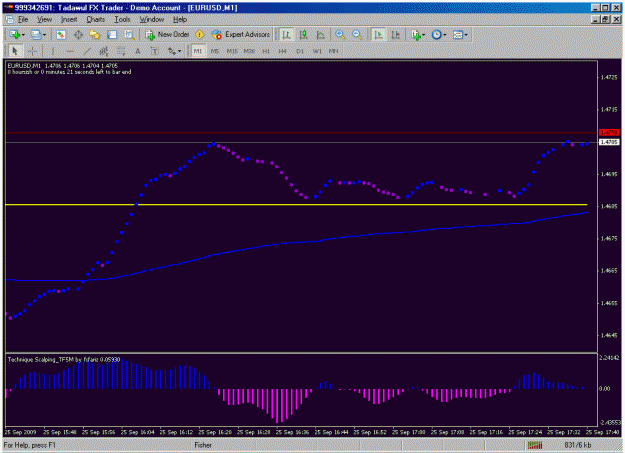The width and height of the screenshot is (625, 453).
Task: Open the Help menu
Action: click(180, 19)
